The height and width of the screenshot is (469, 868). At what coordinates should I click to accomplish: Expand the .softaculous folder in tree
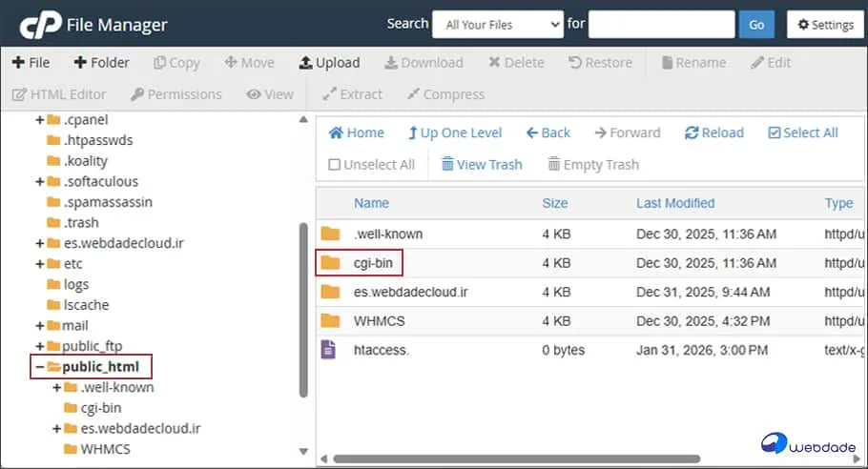39,181
